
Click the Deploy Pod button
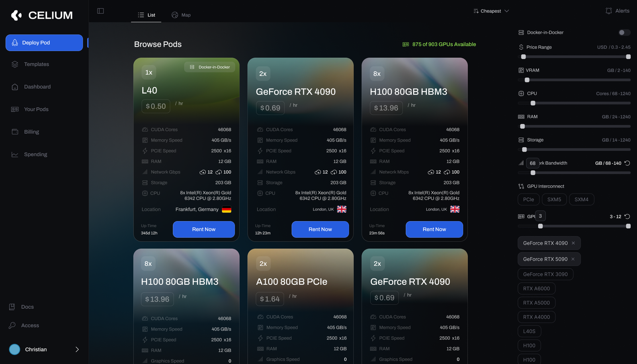click(44, 43)
